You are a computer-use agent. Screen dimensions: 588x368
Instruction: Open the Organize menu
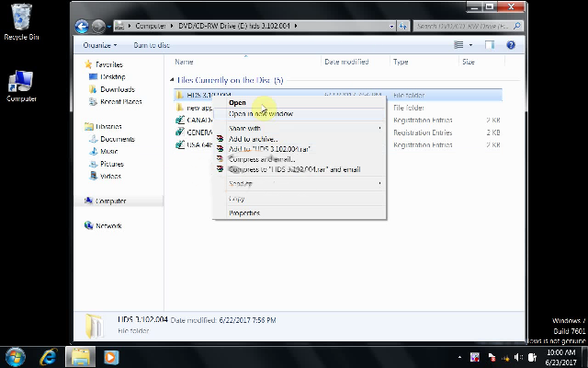point(100,45)
